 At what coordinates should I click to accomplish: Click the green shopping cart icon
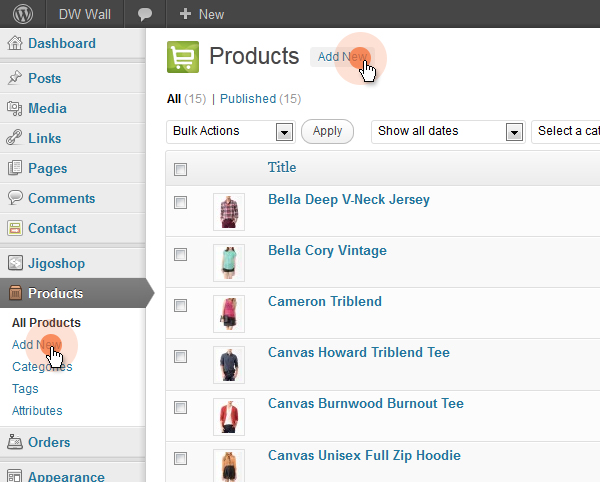coord(183,57)
